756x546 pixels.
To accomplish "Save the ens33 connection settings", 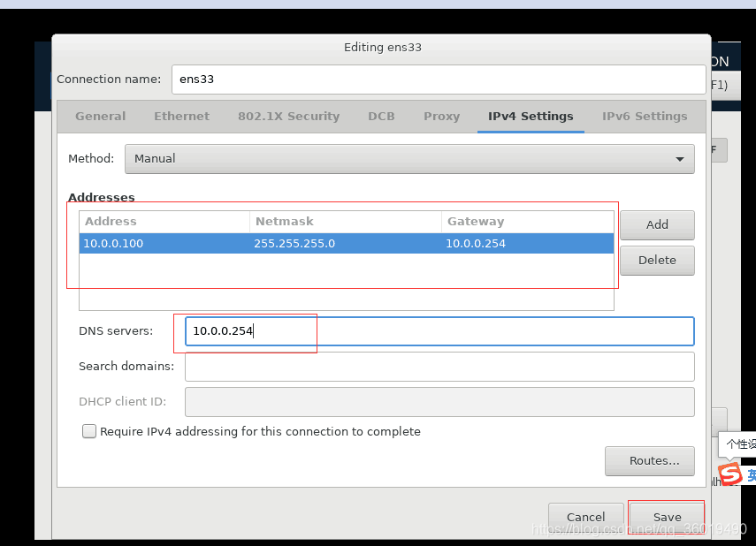I will (x=668, y=518).
